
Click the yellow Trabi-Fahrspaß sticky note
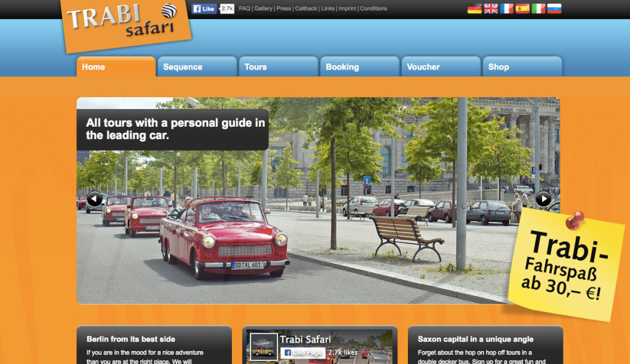click(565, 266)
